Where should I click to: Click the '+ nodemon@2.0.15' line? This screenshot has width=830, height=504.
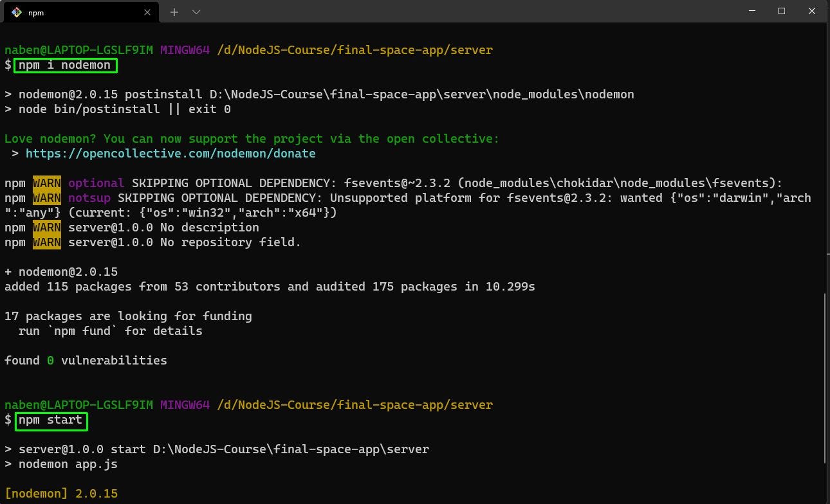(x=61, y=272)
